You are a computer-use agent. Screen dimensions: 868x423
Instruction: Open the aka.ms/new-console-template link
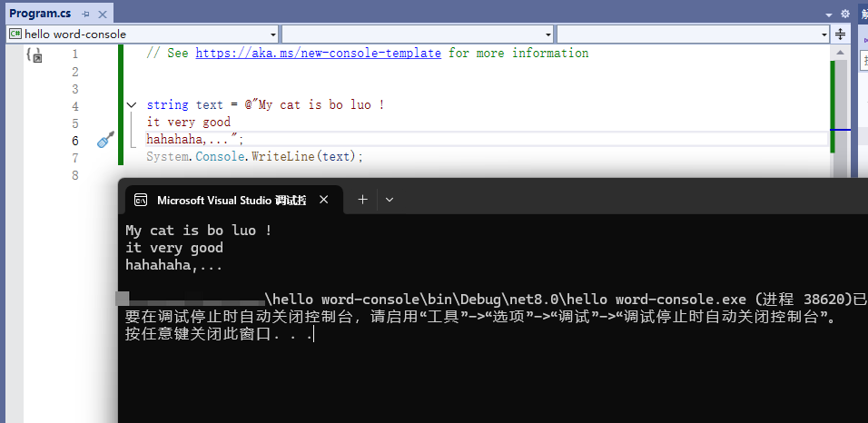click(x=319, y=54)
